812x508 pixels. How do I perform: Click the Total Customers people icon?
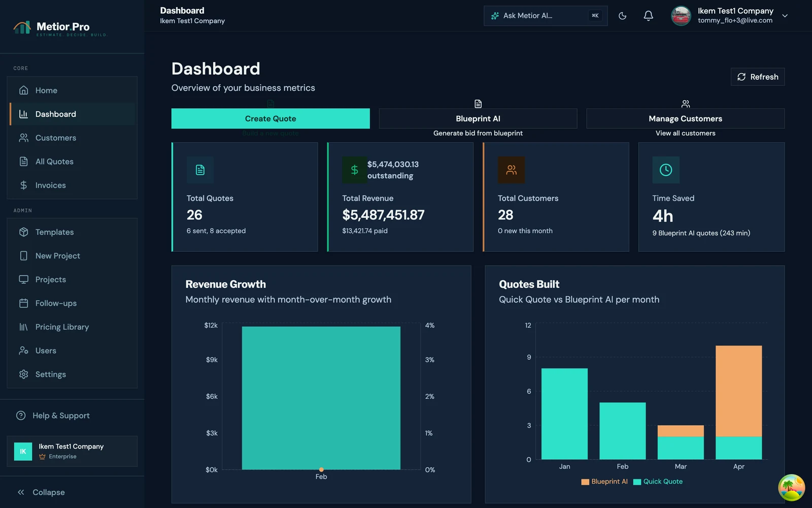(511, 170)
